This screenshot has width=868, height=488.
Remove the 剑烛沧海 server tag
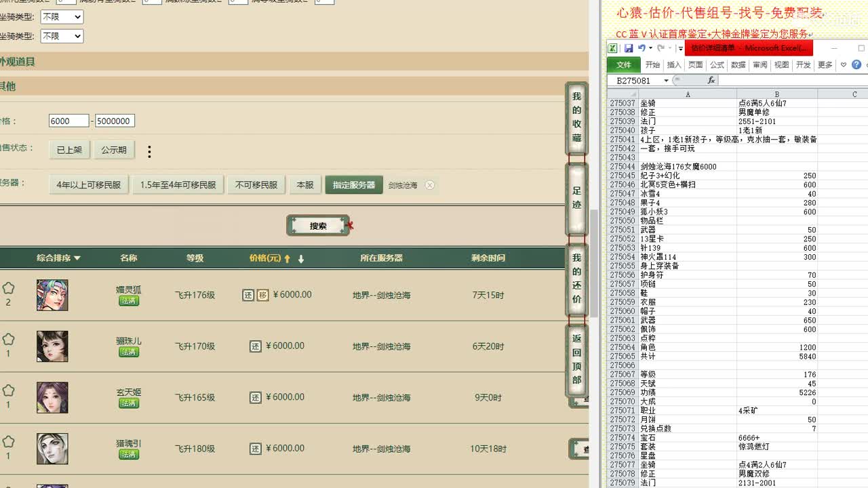pyautogui.click(x=430, y=185)
